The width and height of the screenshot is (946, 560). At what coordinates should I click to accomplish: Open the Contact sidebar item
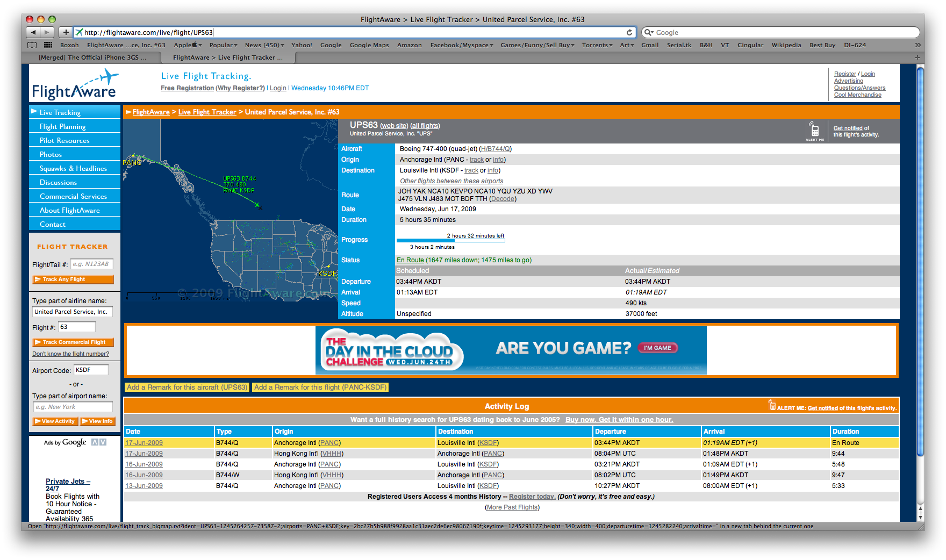(x=75, y=224)
